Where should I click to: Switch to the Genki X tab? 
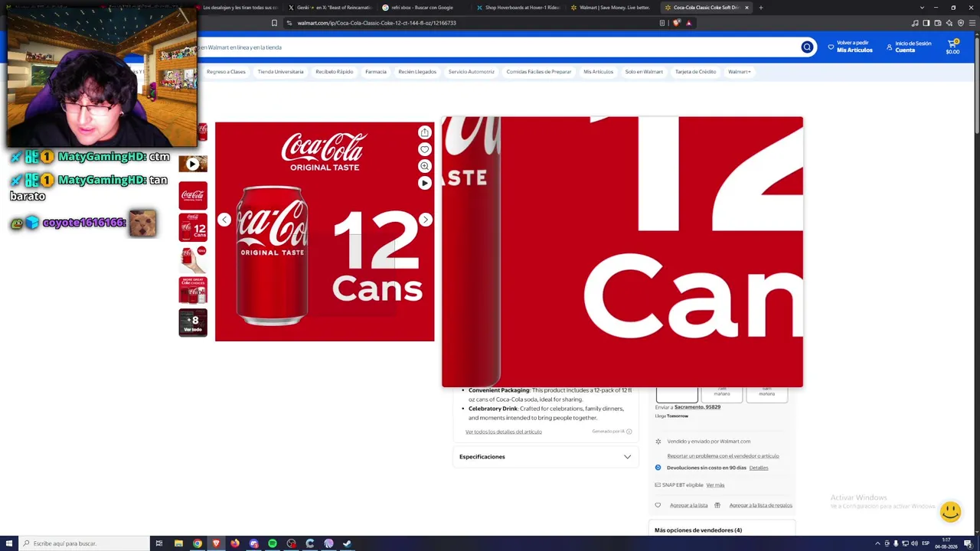[x=329, y=8]
